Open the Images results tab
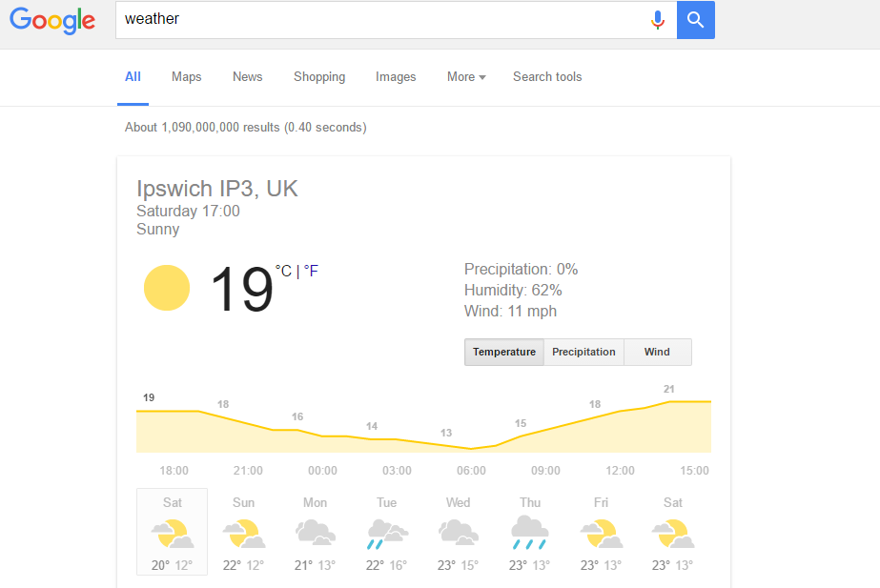Screen dimensions: 880x588 click(396, 77)
